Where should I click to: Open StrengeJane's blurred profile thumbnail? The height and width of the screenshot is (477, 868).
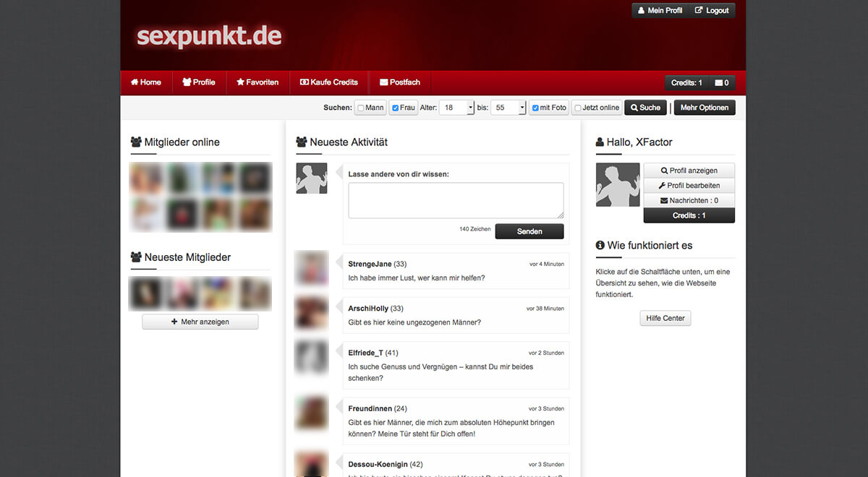pos(312,268)
